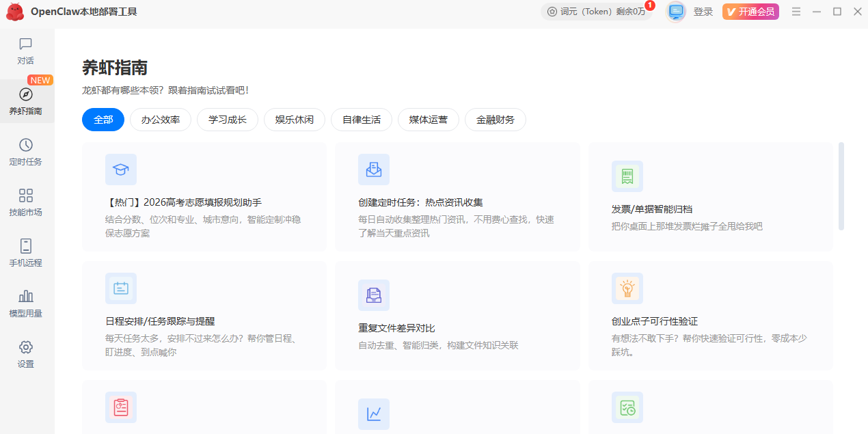
Task: Switch to 学习成长 category tab
Action: pyautogui.click(x=228, y=120)
